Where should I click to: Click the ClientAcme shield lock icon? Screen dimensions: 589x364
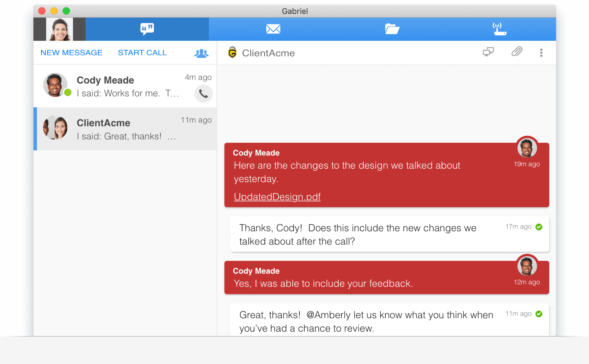pyautogui.click(x=232, y=53)
